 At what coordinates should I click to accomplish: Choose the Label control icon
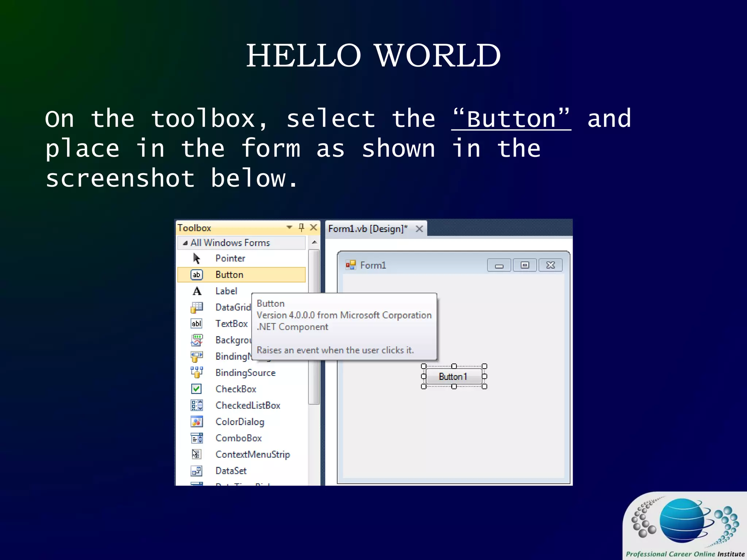197,291
